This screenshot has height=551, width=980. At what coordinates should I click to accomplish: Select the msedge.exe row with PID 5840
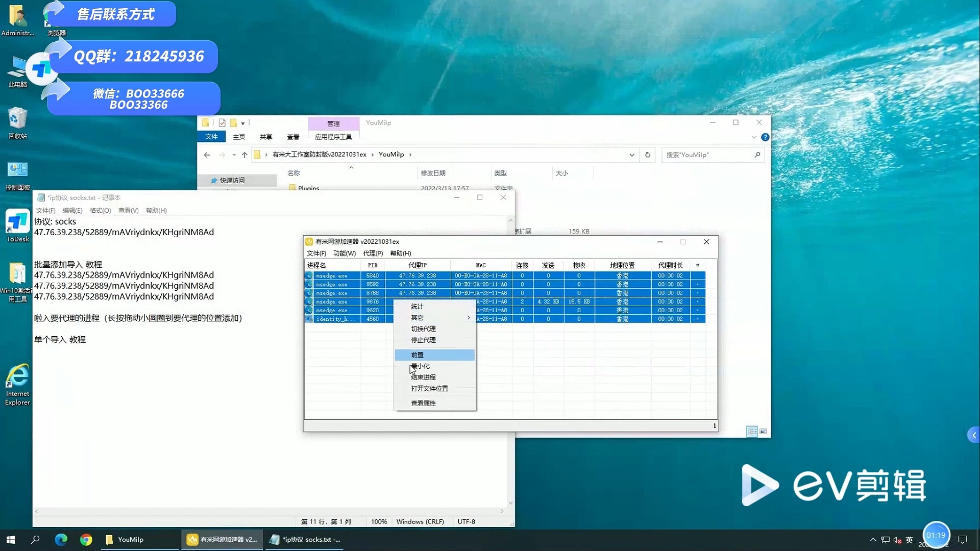[505, 276]
